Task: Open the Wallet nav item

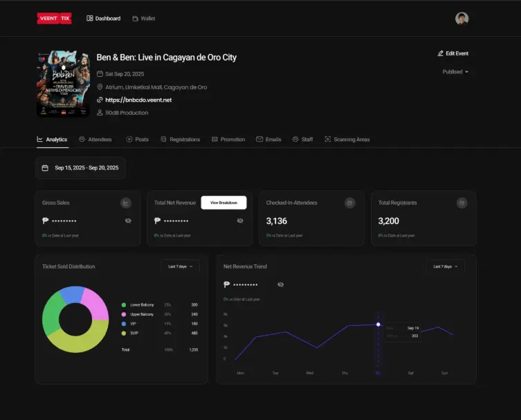Action: pyautogui.click(x=143, y=19)
